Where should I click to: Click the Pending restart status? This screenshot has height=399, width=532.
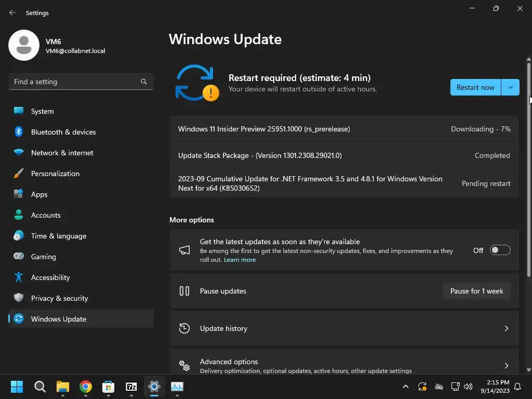click(x=486, y=183)
